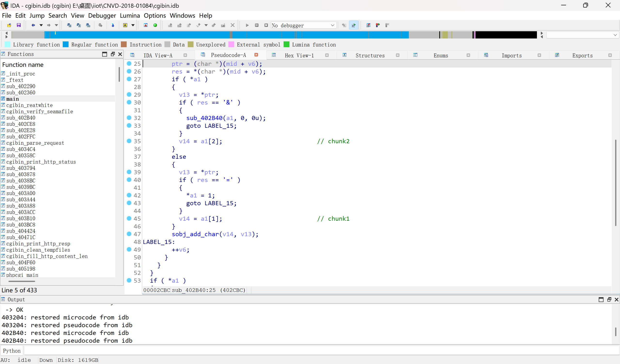This screenshot has height=364, width=620.
Task: Expand the yellow A highlight dropdown arrow
Action: (133, 25)
